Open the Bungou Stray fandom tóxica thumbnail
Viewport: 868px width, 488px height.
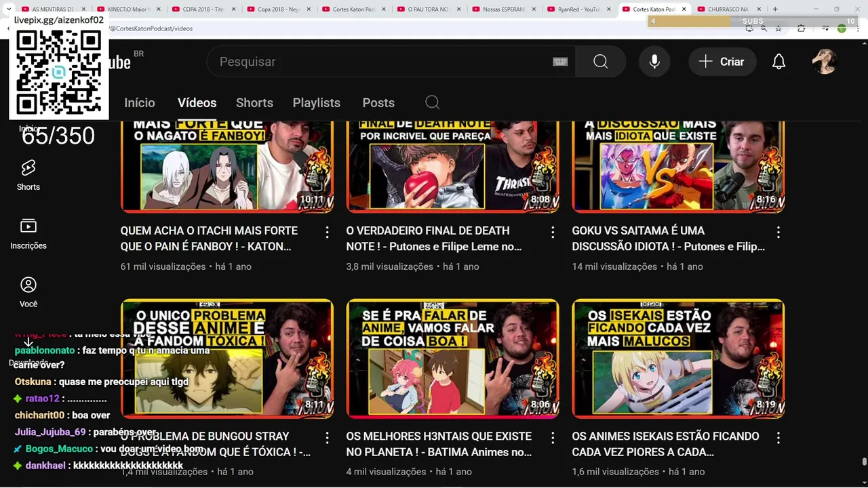[x=227, y=359]
